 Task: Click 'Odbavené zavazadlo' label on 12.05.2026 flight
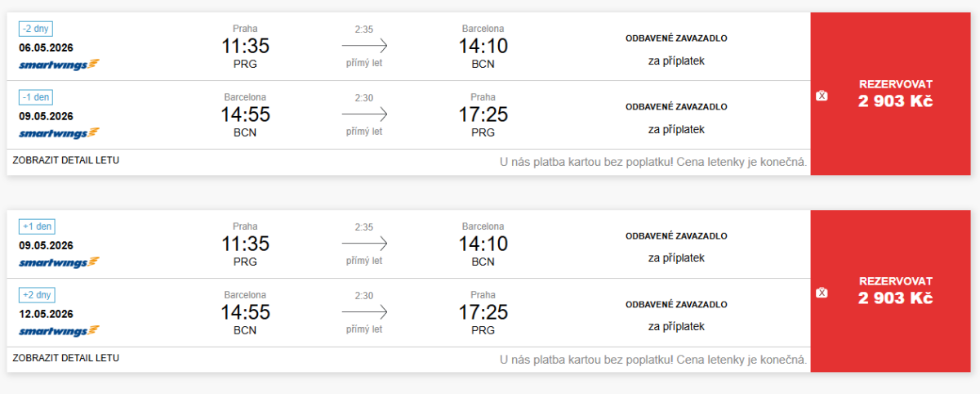tap(676, 304)
